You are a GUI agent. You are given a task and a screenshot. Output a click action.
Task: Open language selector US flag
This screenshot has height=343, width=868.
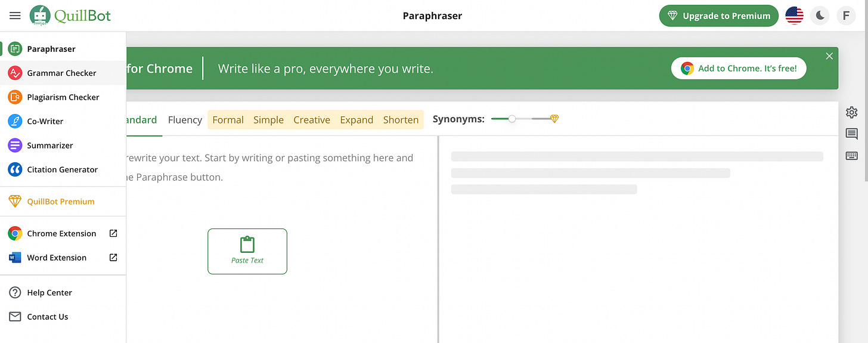pyautogui.click(x=794, y=16)
